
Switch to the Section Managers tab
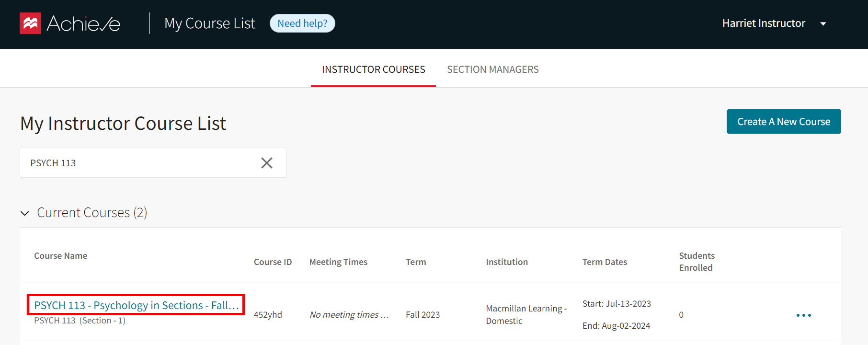tap(493, 69)
